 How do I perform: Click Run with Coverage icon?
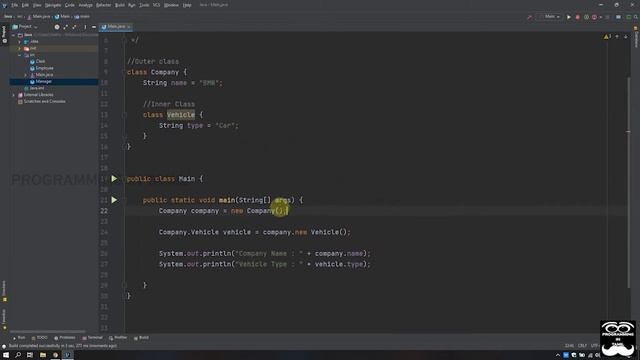tap(586, 17)
